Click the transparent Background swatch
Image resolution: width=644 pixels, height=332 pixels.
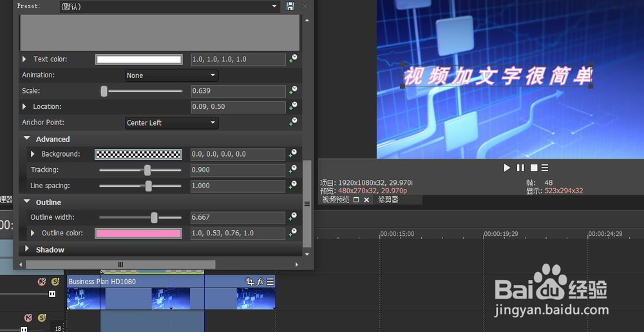(139, 155)
